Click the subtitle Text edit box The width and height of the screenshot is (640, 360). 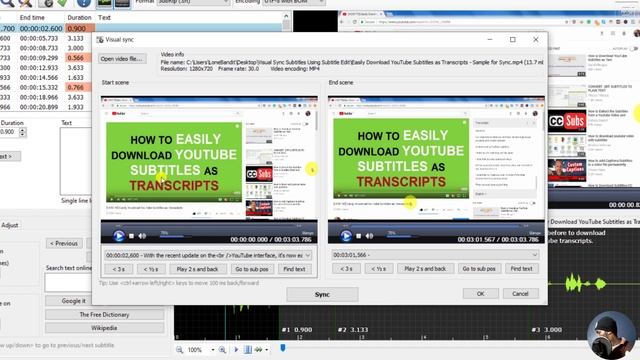pyautogui.click(x=76, y=161)
